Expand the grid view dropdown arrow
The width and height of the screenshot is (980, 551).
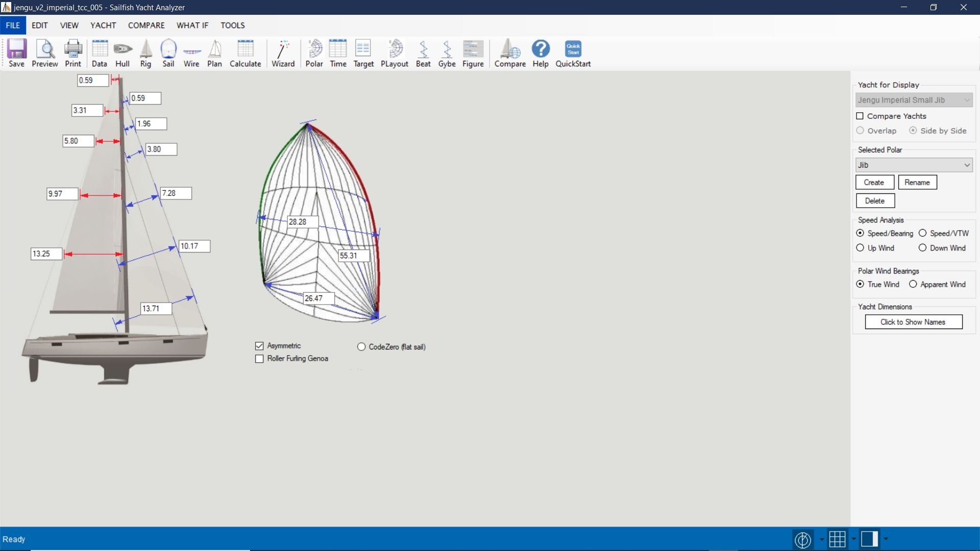853,539
